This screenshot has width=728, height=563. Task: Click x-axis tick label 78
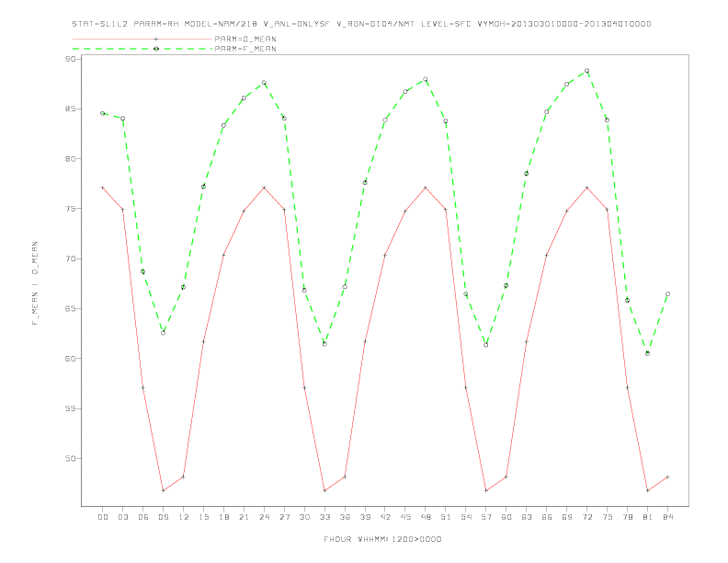(x=627, y=517)
